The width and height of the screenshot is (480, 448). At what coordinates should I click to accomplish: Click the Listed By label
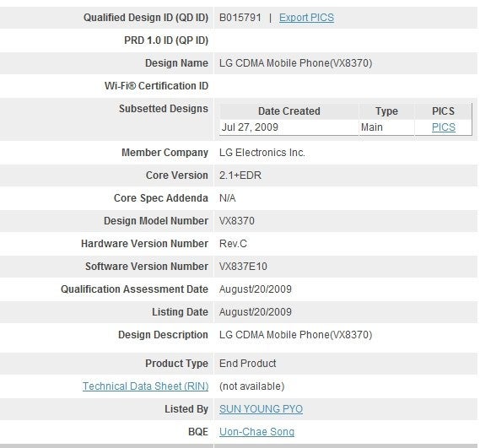[186, 409]
